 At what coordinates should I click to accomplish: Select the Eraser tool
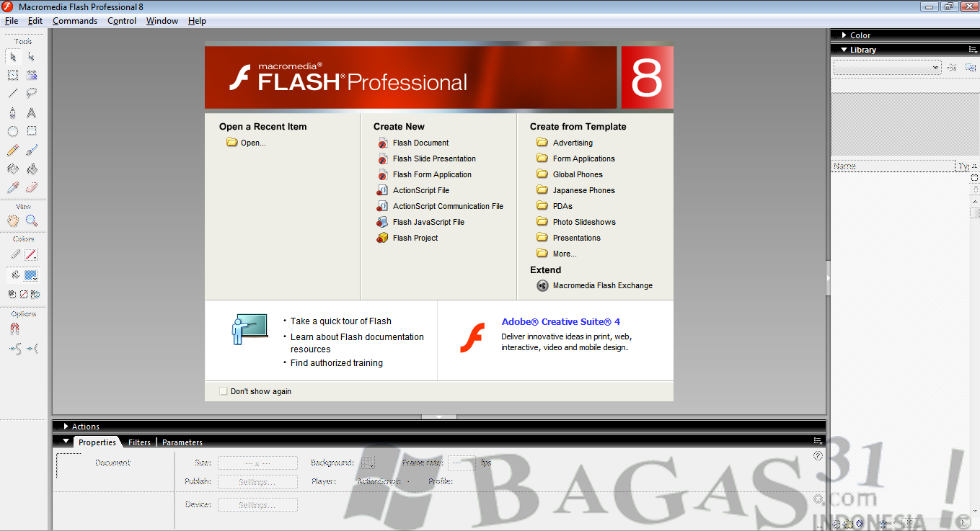(x=32, y=187)
